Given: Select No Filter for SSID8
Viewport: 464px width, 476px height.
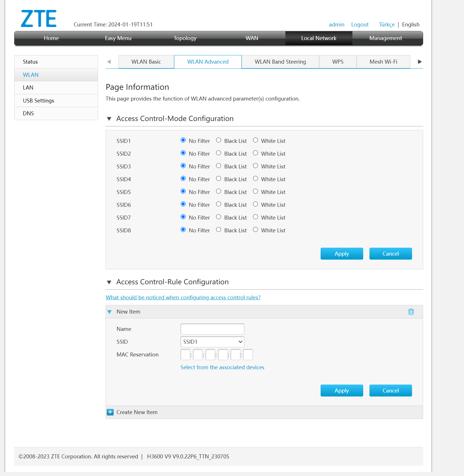Looking at the screenshot, I should coord(183,230).
